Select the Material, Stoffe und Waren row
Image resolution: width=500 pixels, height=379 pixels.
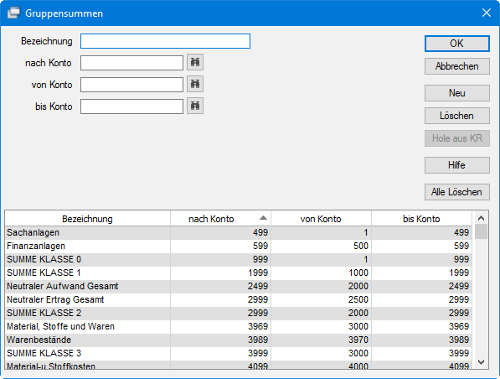coord(238,326)
